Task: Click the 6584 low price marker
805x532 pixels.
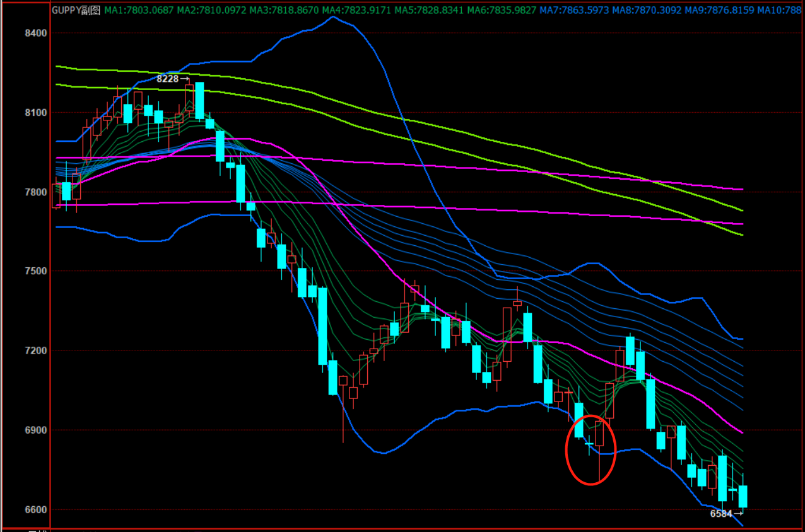Action: 721,514
